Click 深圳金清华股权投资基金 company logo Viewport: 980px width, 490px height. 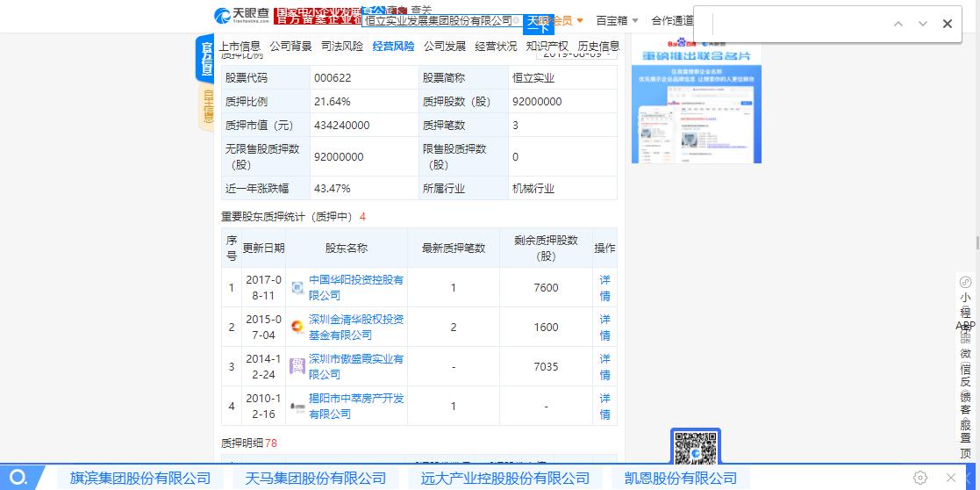pos(297,328)
